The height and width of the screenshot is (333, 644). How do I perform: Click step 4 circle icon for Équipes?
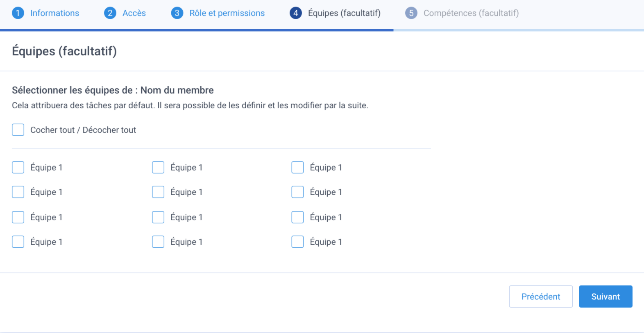296,13
